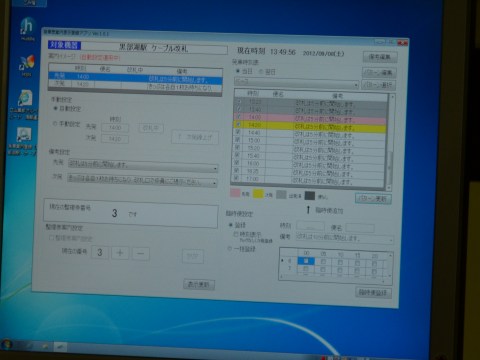Click the pink legend color swatch
480x360 pixels.
(x=235, y=193)
